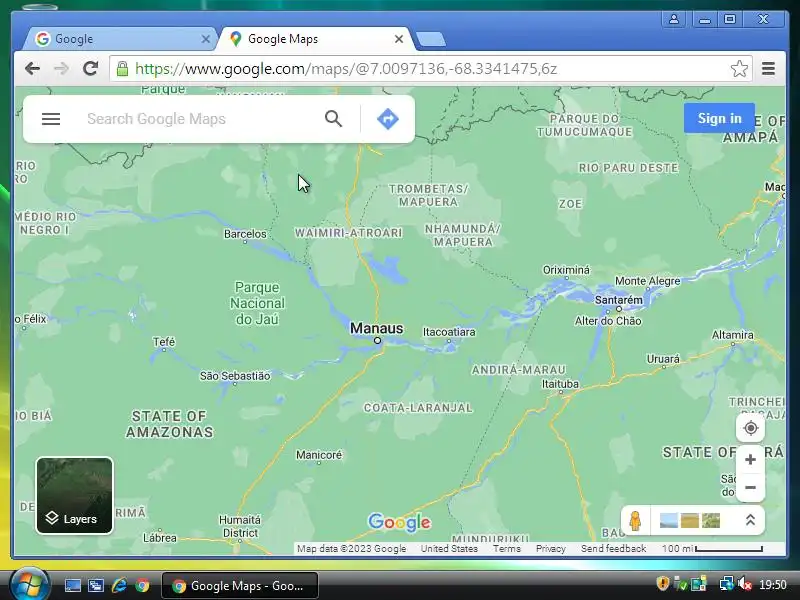The image size is (800, 600).
Task: Click the Itacoatiara label on the map
Action: pos(449,332)
